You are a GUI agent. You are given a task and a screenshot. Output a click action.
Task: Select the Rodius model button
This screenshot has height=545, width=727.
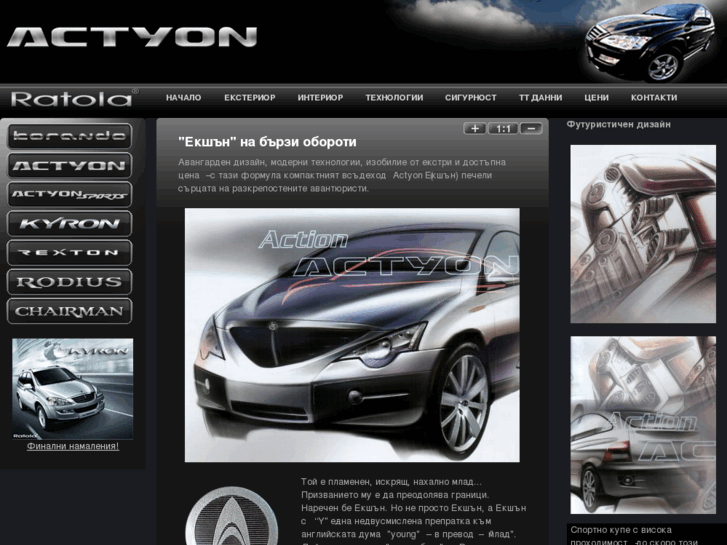[70, 282]
